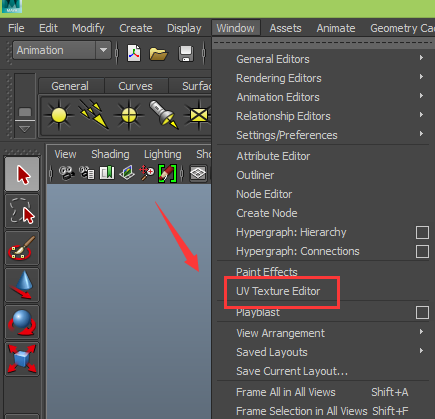Activate the Scale tool cube icon
This screenshot has width=435, height=419.
tap(22, 359)
